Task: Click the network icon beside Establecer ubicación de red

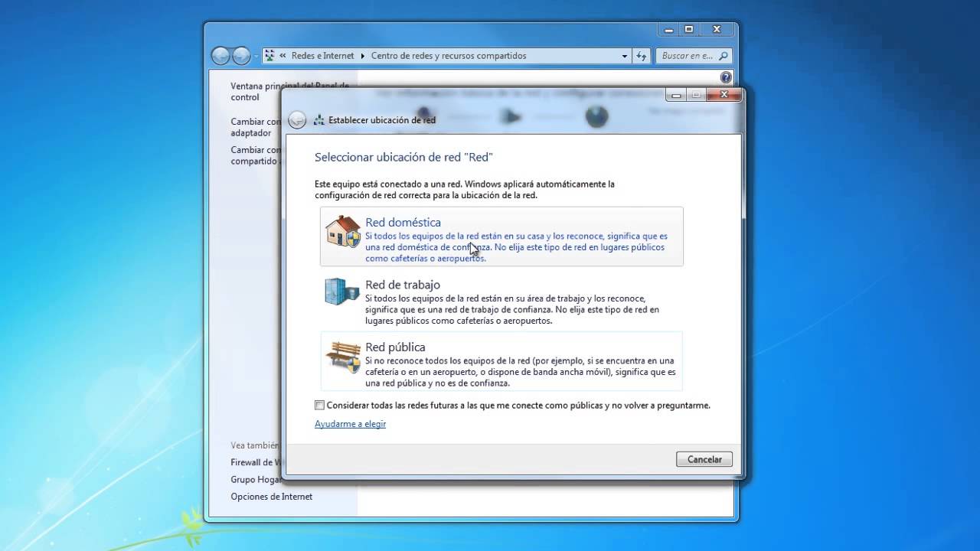Action: (x=319, y=120)
